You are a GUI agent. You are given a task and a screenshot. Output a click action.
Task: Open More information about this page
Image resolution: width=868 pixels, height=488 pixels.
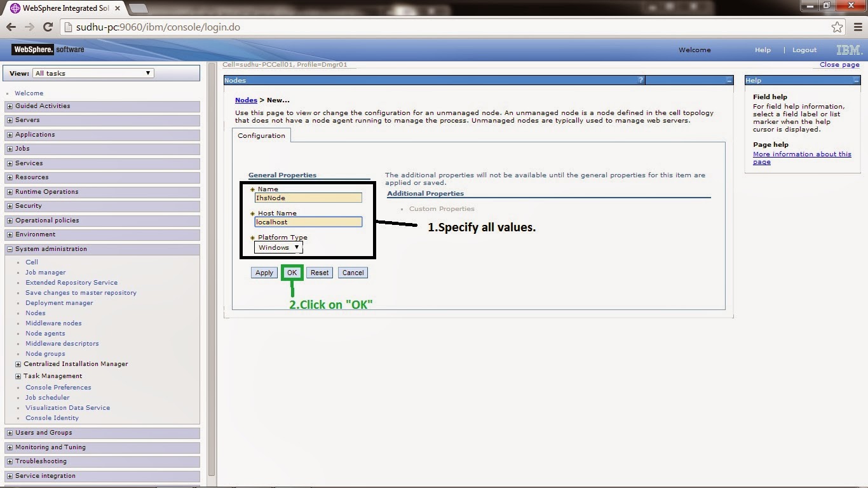[x=801, y=154]
